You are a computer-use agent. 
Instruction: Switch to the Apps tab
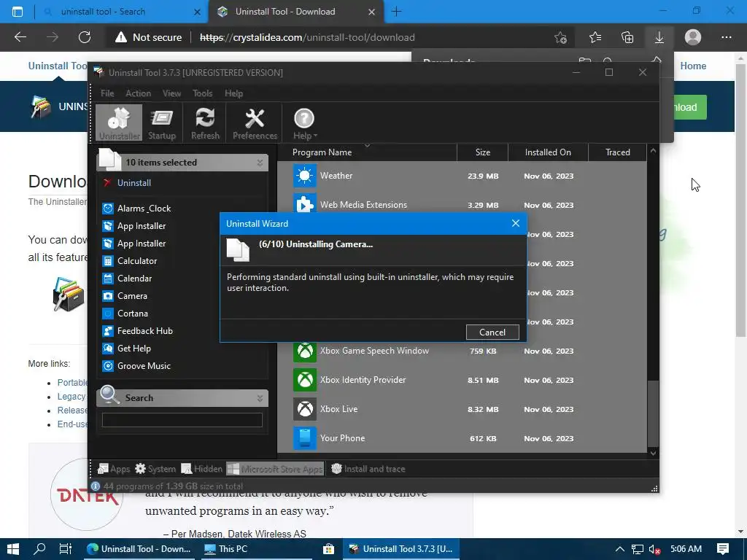[x=113, y=469]
